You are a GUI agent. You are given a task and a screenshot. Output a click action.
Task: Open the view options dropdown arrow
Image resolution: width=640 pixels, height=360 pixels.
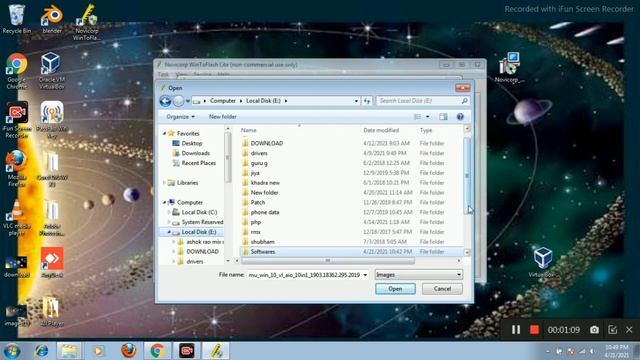(x=427, y=117)
